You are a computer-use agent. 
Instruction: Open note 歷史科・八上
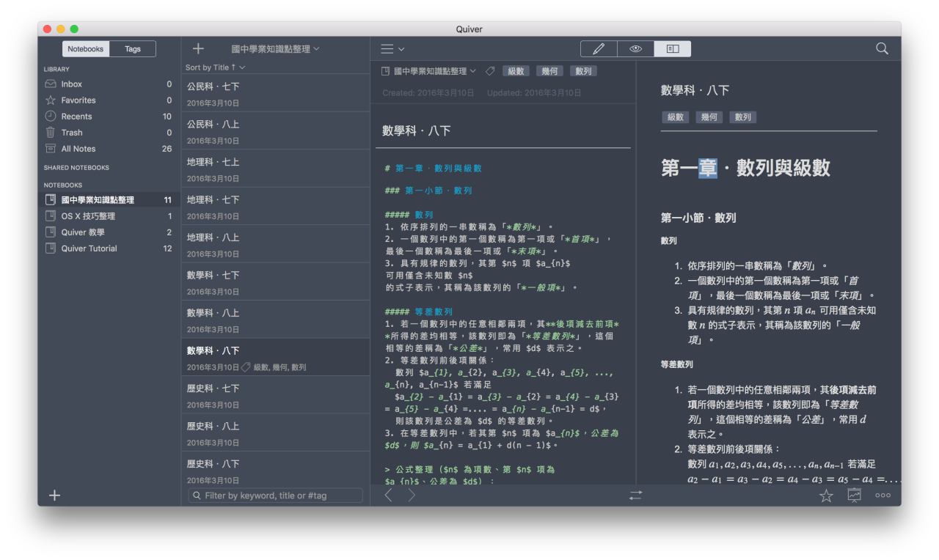[x=275, y=433]
